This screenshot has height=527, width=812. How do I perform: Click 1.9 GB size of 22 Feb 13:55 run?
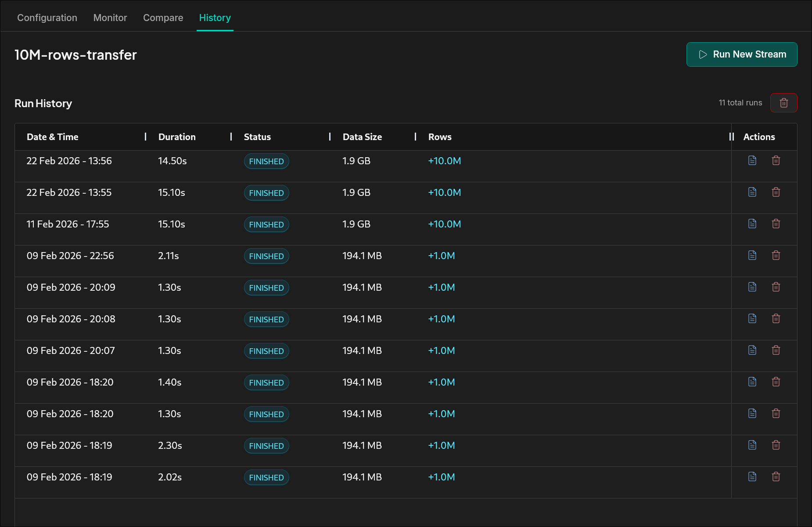point(356,192)
